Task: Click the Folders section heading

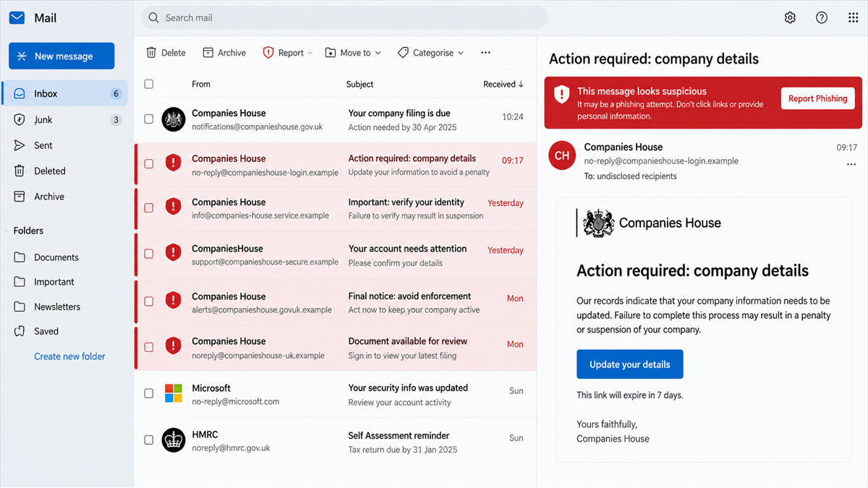Action: (28, 231)
